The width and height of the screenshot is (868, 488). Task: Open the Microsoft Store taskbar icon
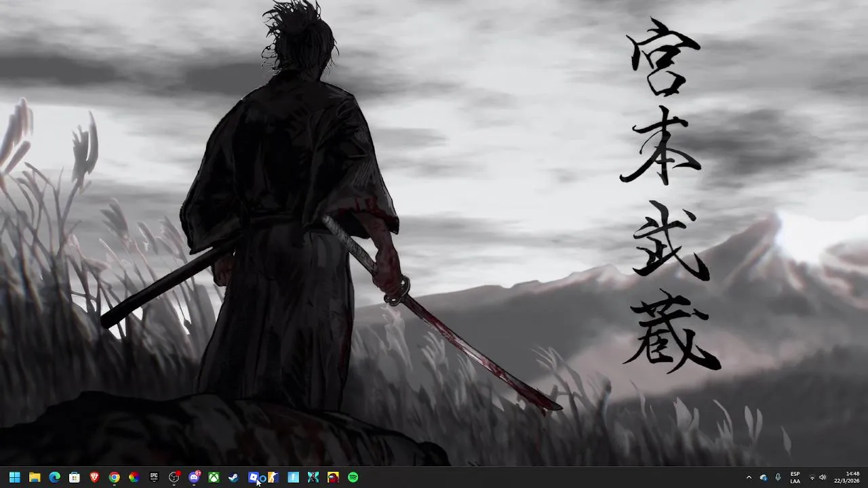click(x=75, y=477)
